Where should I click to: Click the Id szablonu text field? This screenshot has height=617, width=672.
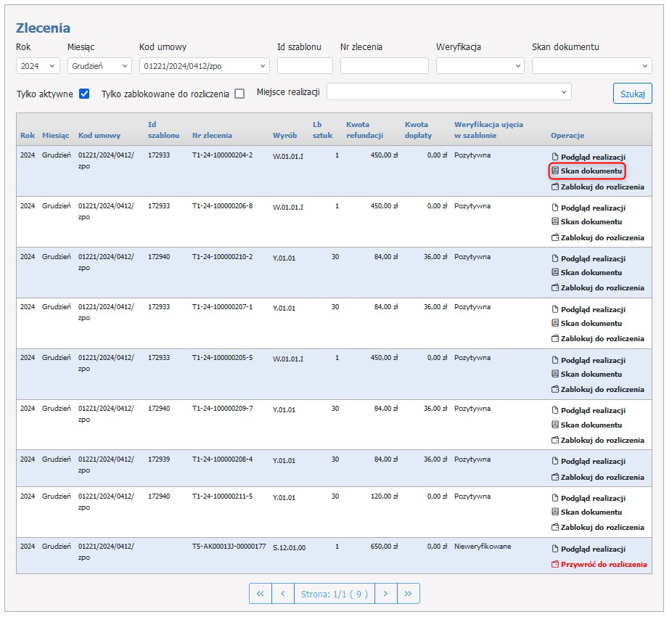[x=305, y=66]
